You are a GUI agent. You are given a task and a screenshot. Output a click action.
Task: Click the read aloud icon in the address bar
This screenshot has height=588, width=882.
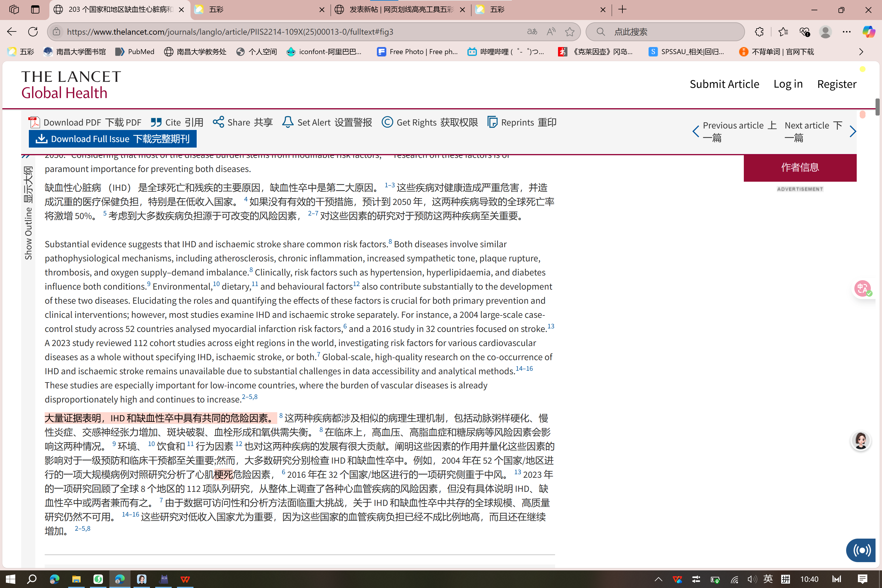click(x=551, y=32)
